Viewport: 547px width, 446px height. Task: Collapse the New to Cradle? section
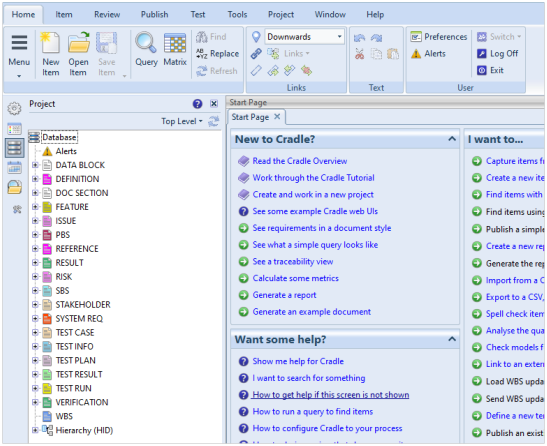452,139
